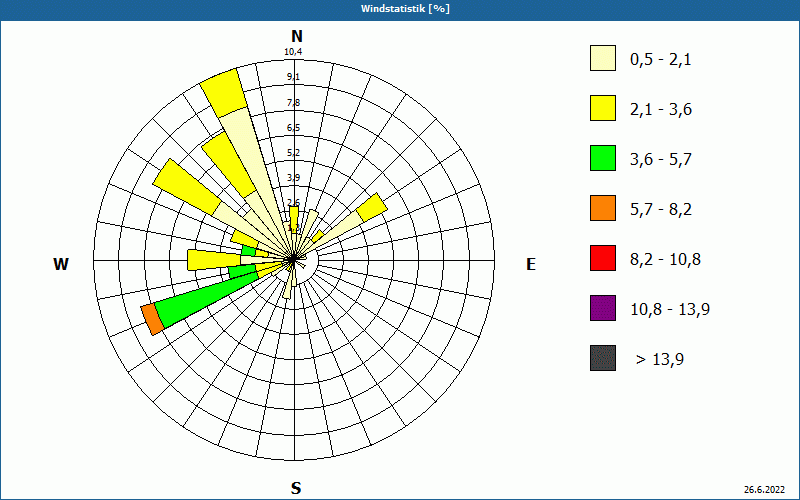
Task: Click the 7,8 radial axis label
Action: [293, 103]
